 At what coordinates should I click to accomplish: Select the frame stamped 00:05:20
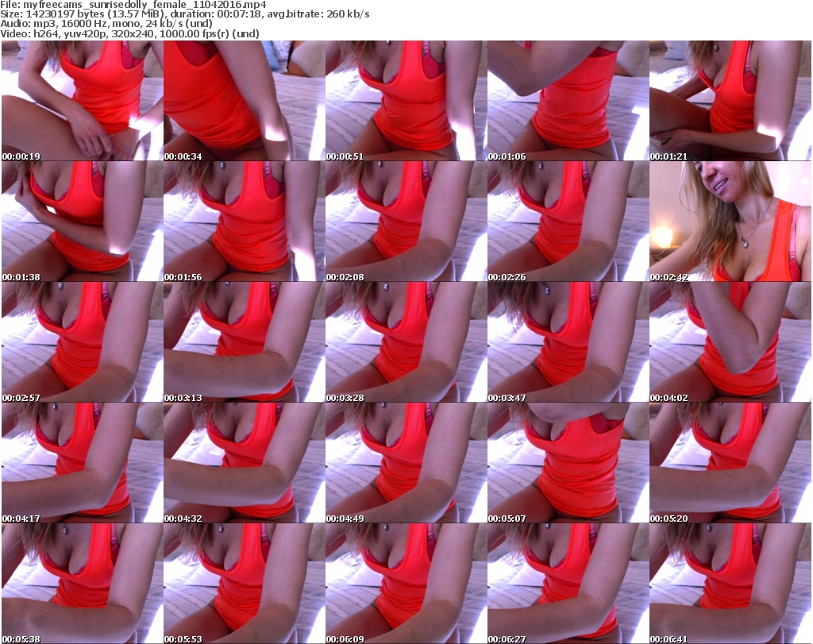pyautogui.click(x=730, y=463)
